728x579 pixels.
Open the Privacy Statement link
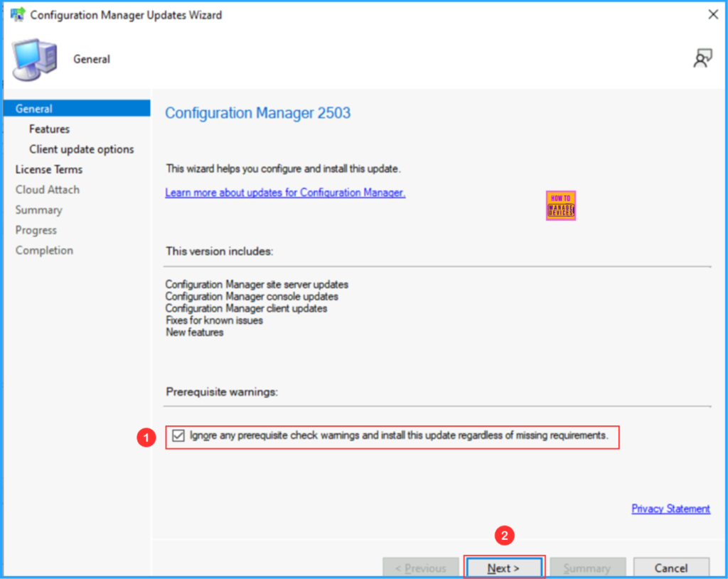tap(670, 509)
